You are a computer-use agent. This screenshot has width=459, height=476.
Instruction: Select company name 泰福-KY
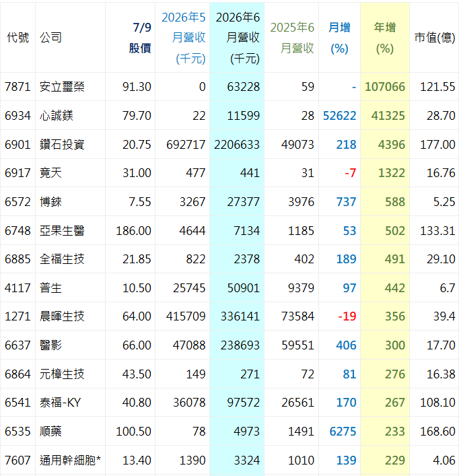coord(61,403)
